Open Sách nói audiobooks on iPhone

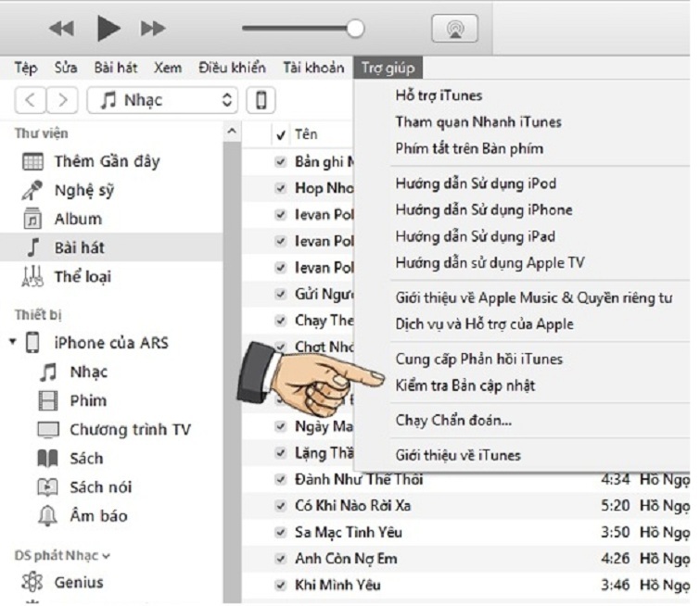[x=100, y=487]
